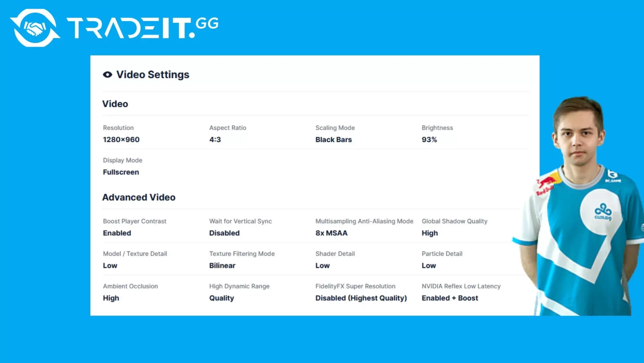The width and height of the screenshot is (644, 363).
Task: Click the Tradeit handshake logo icon
Action: click(x=35, y=28)
